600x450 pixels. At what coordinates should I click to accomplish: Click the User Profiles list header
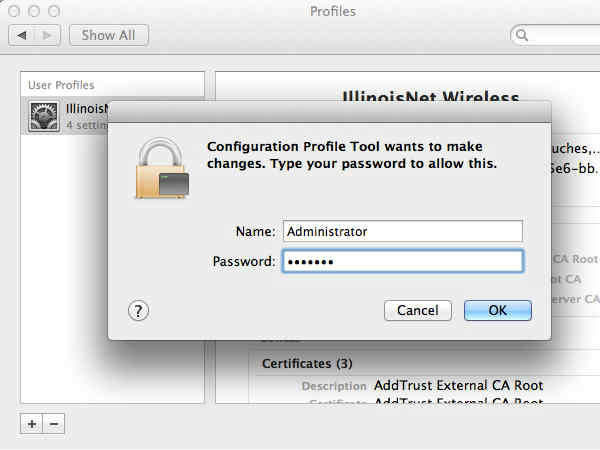coord(61,85)
